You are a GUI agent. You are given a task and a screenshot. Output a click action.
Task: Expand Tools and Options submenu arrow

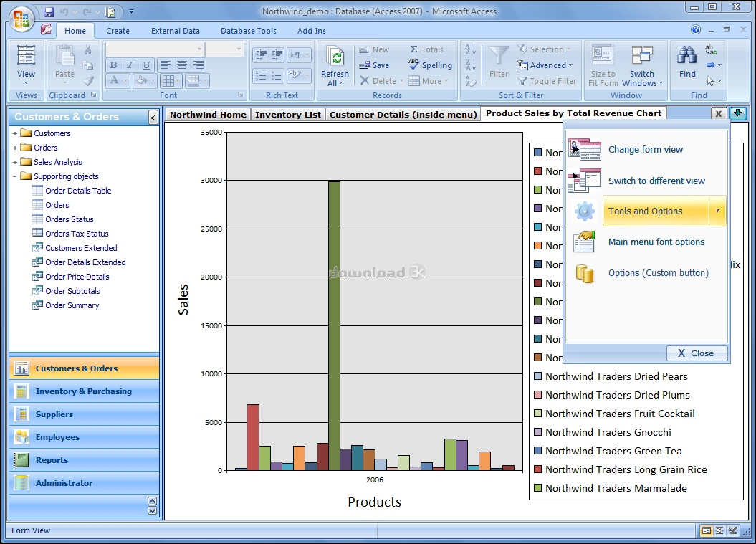tap(717, 211)
